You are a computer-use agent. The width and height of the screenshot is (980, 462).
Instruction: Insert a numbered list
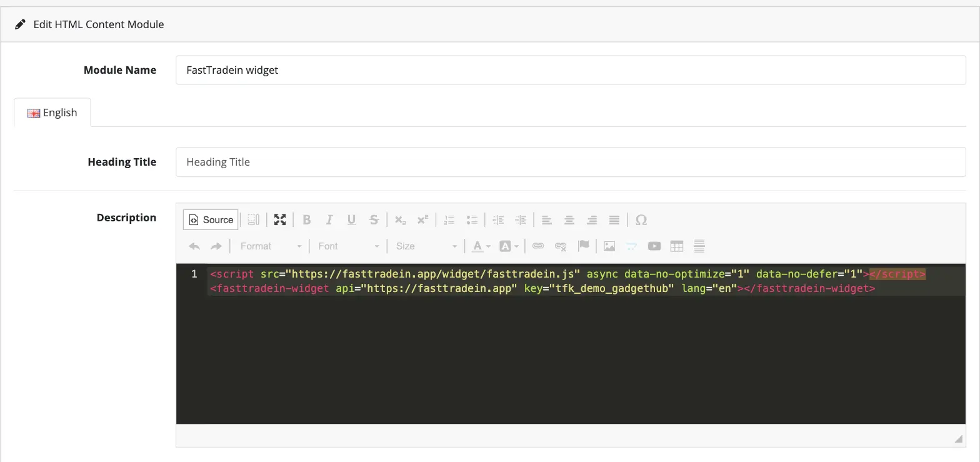(x=449, y=219)
